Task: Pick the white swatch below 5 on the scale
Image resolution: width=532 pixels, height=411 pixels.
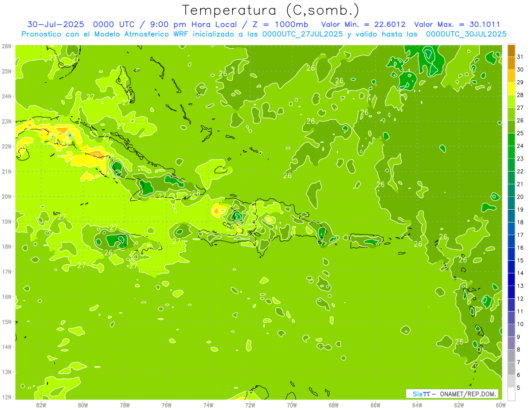Action: coord(511,394)
